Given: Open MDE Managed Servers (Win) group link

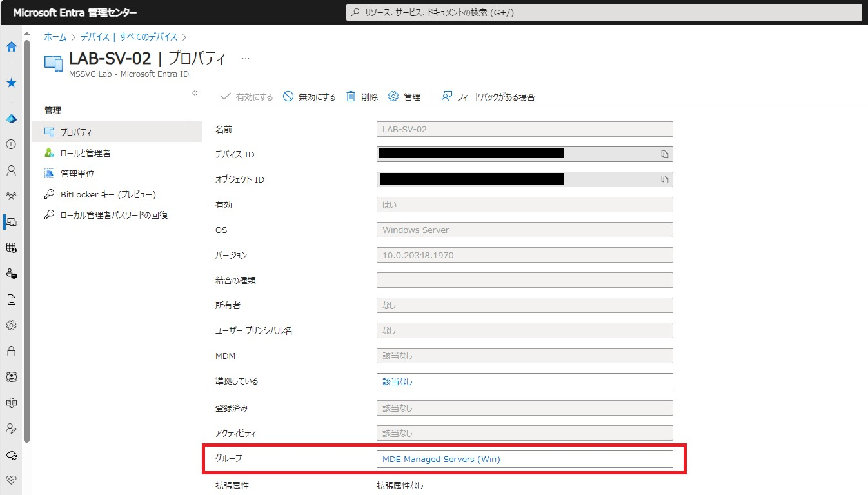Looking at the screenshot, I should click(441, 460).
